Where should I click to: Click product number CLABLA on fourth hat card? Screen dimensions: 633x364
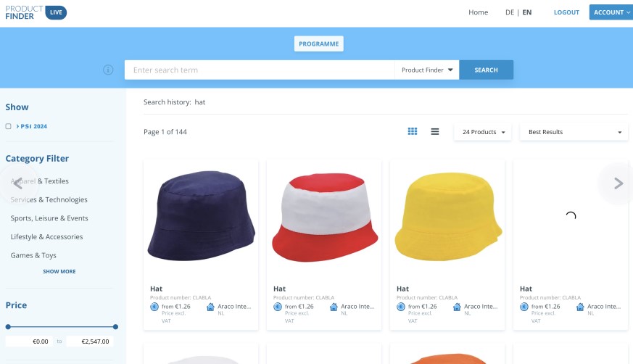550,298
